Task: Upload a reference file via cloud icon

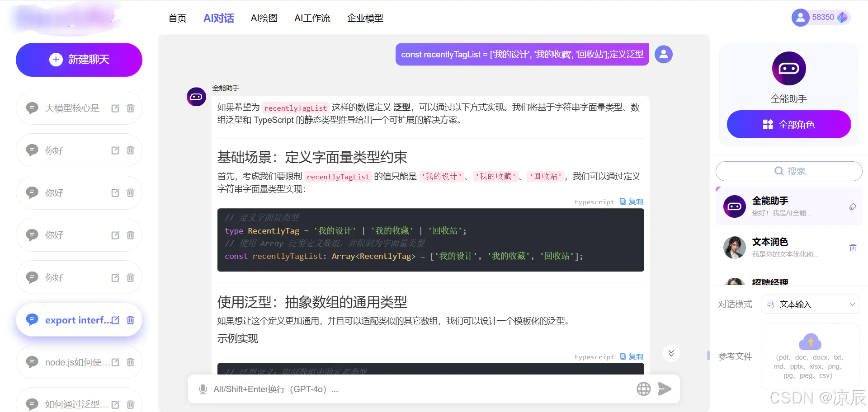Action: click(810, 342)
